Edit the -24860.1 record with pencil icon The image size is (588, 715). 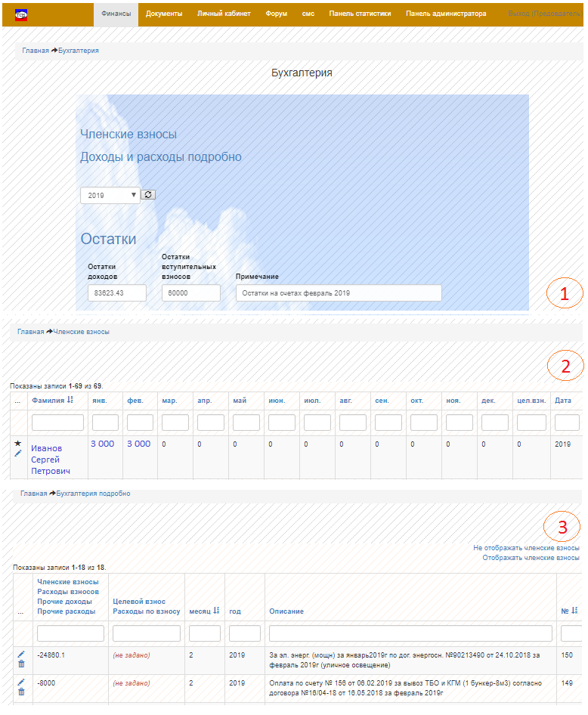click(x=21, y=655)
